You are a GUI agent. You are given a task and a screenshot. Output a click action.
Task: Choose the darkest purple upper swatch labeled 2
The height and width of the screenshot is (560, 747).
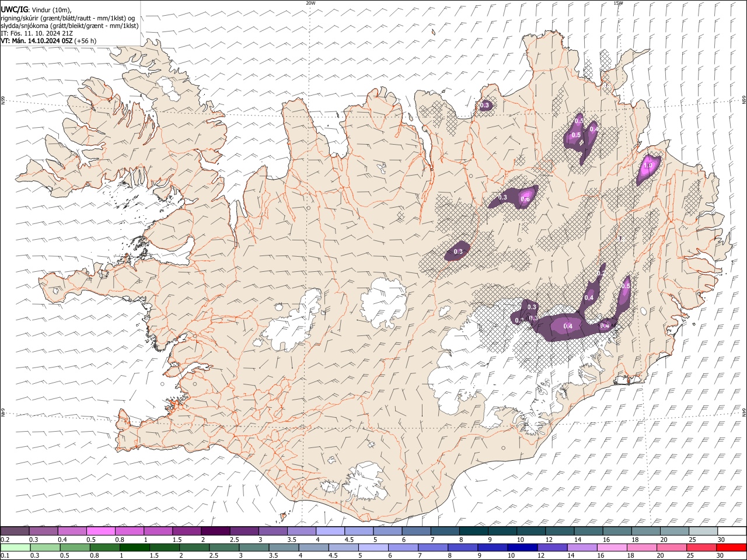click(215, 531)
